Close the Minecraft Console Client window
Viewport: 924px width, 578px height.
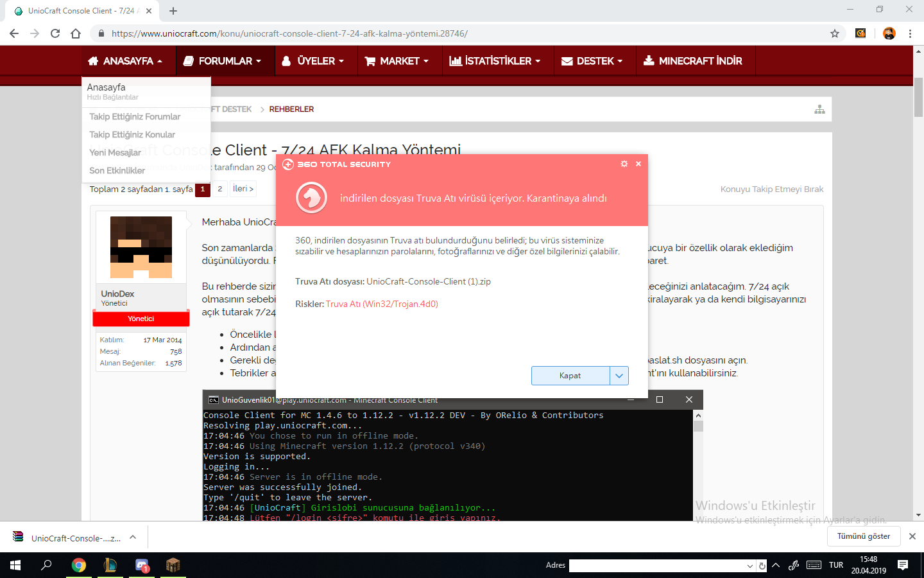[x=689, y=399]
